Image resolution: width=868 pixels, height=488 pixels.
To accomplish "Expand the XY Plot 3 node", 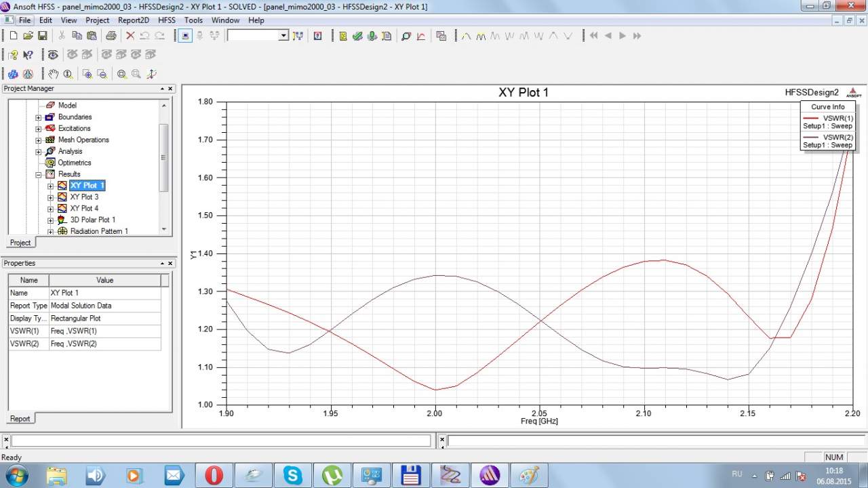I will [x=51, y=197].
